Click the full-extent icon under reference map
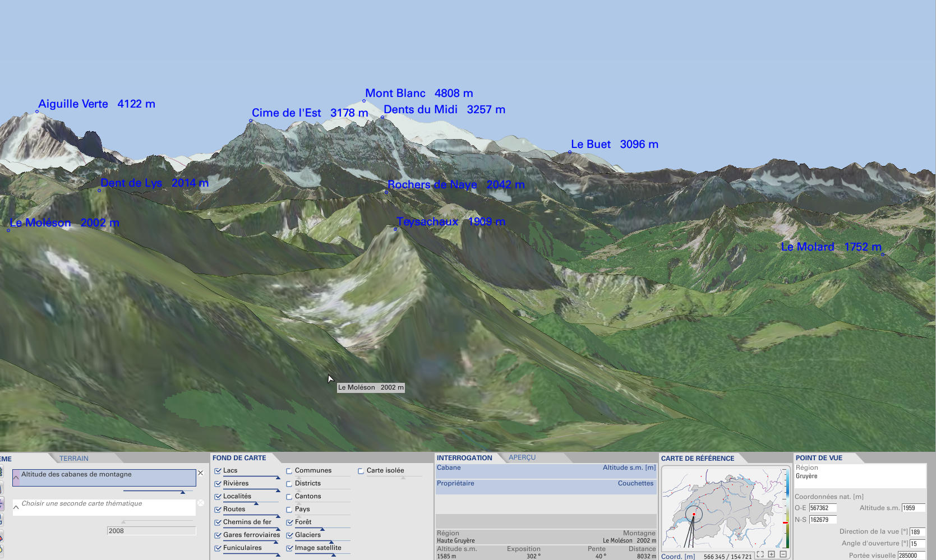The height and width of the screenshot is (560, 936). pos(760,554)
